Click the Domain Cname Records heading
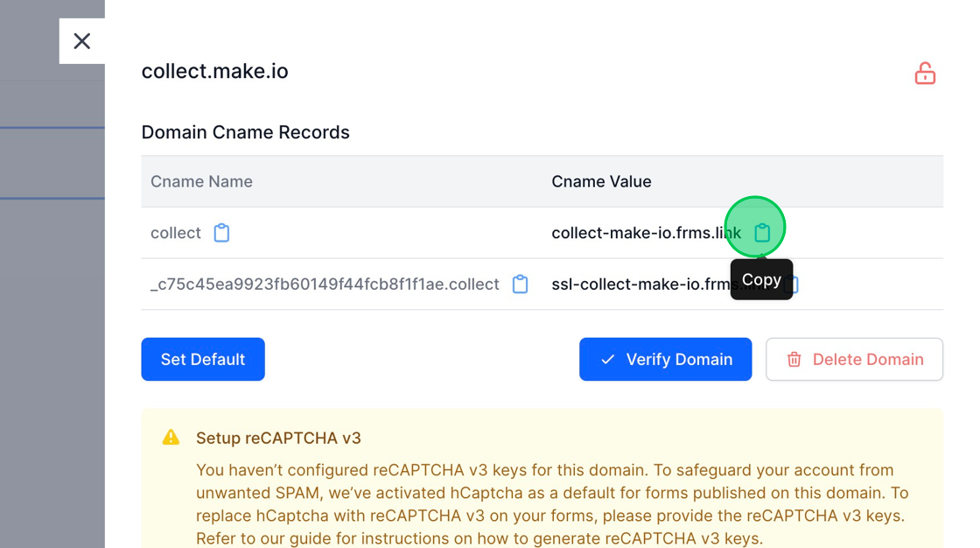This screenshot has width=980, height=548. pos(245,131)
